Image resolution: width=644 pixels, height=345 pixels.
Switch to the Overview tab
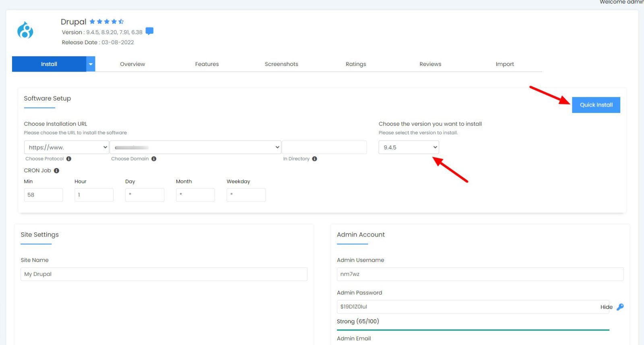[x=132, y=64]
